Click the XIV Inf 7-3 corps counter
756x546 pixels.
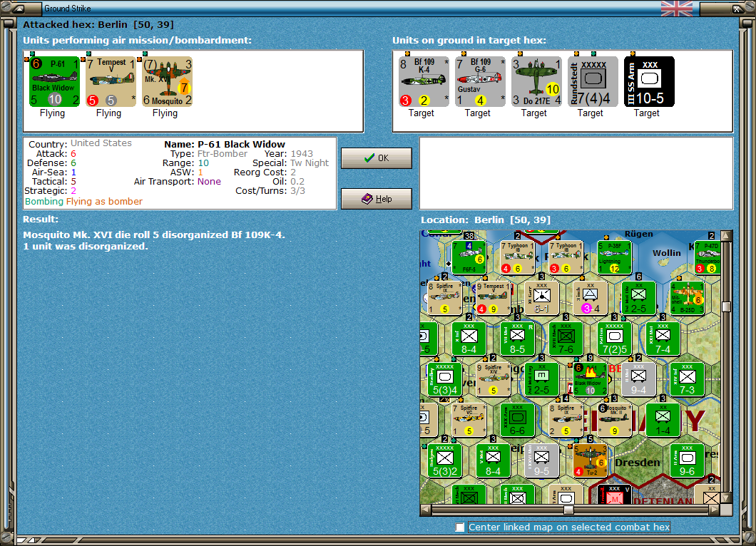(x=688, y=379)
